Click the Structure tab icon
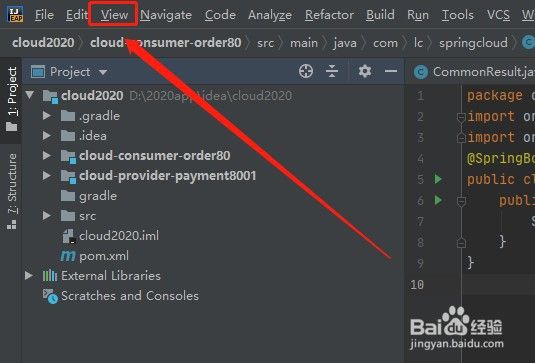The image size is (535, 363). (x=11, y=224)
